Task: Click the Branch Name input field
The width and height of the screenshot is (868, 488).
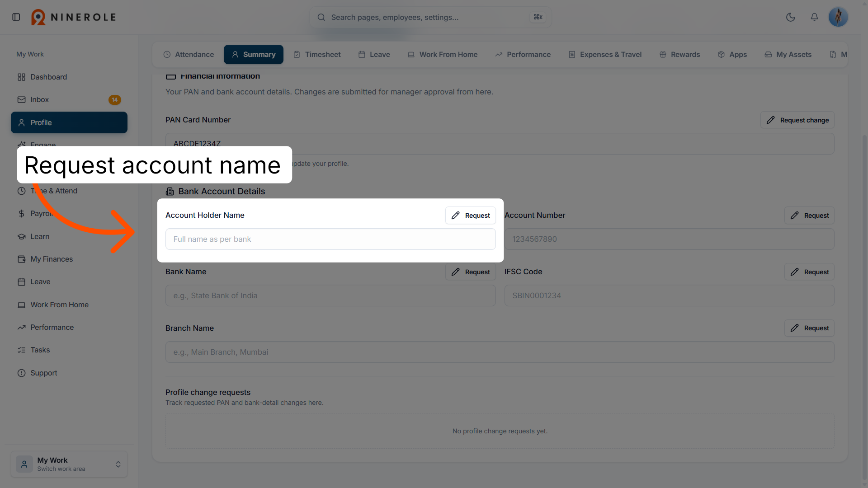Action: (x=500, y=352)
